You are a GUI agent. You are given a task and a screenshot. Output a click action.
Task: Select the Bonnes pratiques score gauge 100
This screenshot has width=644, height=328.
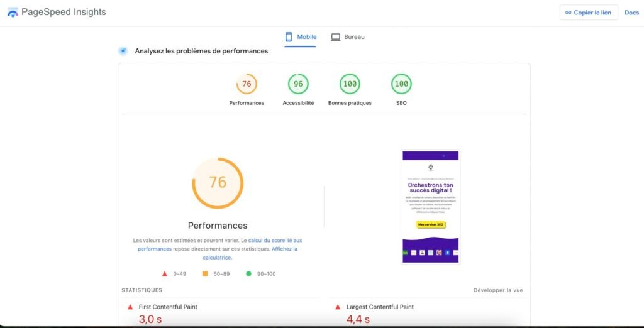350,84
